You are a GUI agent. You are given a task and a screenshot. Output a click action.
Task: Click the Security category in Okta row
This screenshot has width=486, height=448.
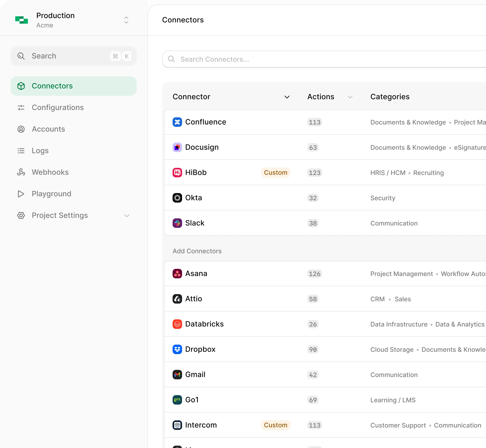click(383, 198)
